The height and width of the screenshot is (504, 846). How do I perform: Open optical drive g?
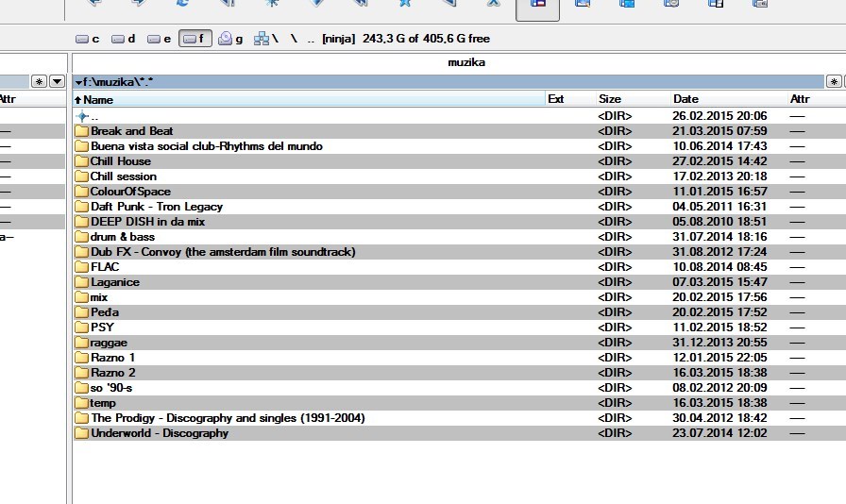(x=230, y=39)
